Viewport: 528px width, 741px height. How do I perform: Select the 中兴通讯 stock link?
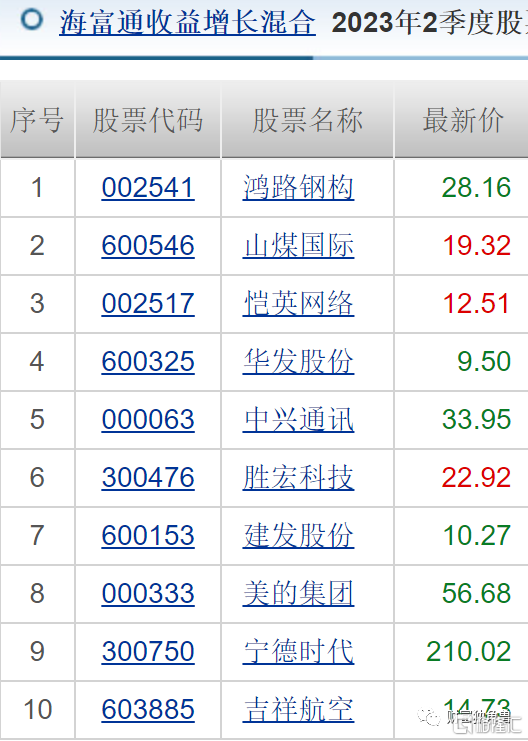pos(298,420)
